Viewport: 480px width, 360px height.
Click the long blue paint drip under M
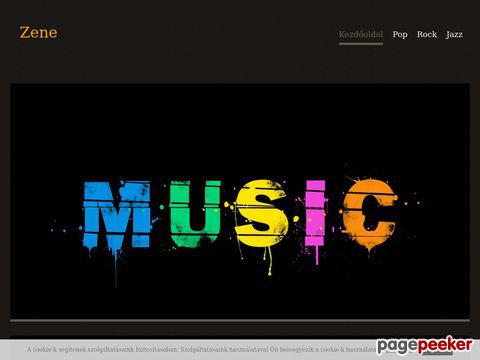point(116,268)
